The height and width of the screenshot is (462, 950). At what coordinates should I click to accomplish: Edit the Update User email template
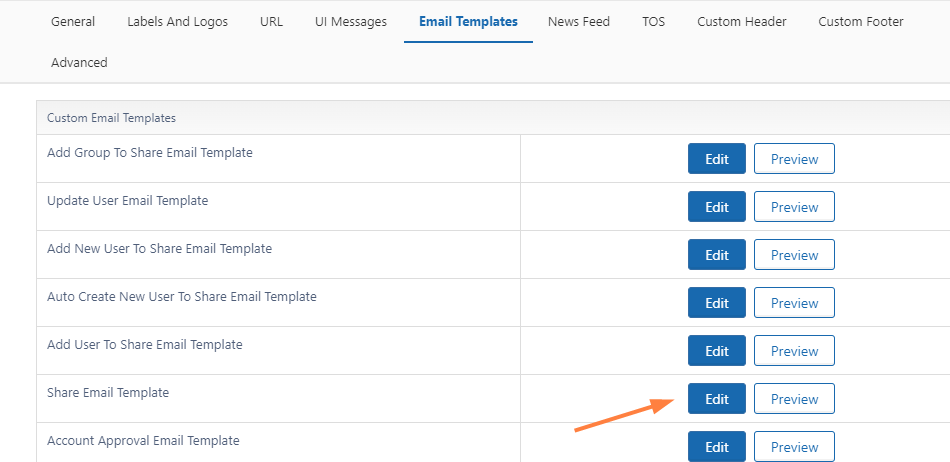tap(716, 207)
